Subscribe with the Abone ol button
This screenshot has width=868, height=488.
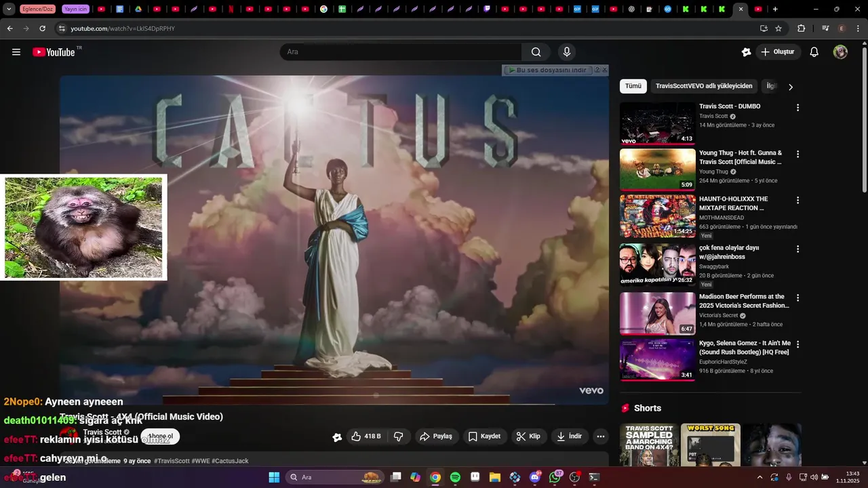click(x=160, y=436)
